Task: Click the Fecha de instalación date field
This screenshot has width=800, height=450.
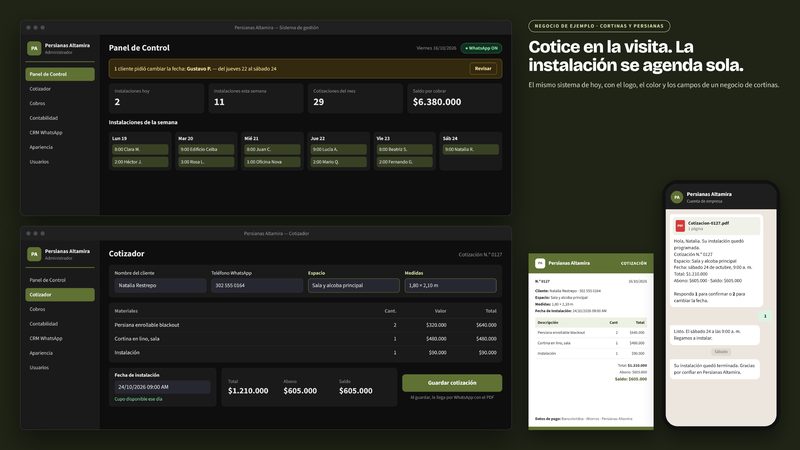Action: pos(162,387)
